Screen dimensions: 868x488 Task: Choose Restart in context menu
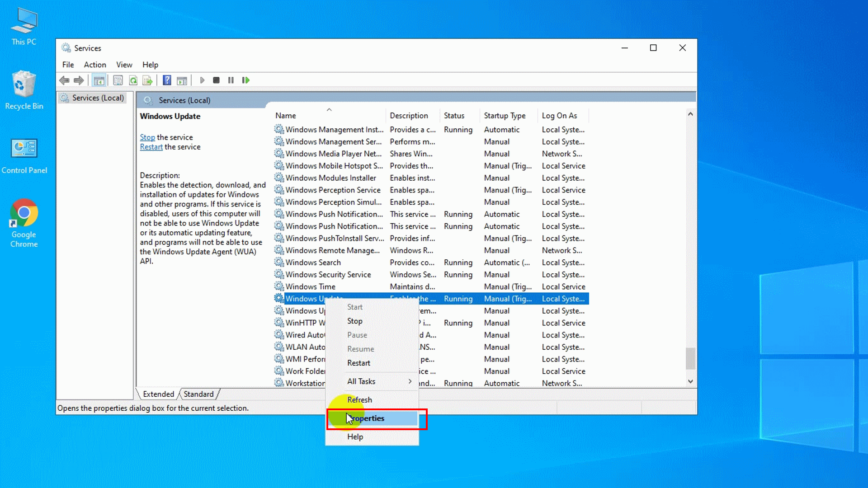click(372, 363)
